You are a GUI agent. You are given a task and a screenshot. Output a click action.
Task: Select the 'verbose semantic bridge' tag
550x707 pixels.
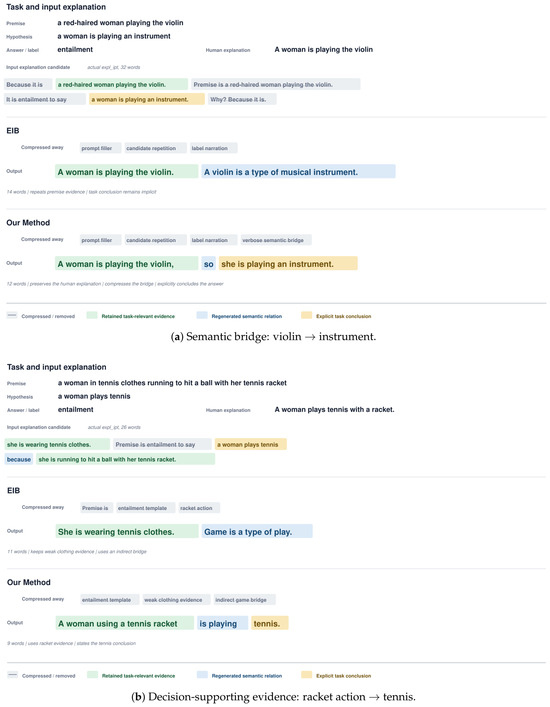tap(276, 240)
